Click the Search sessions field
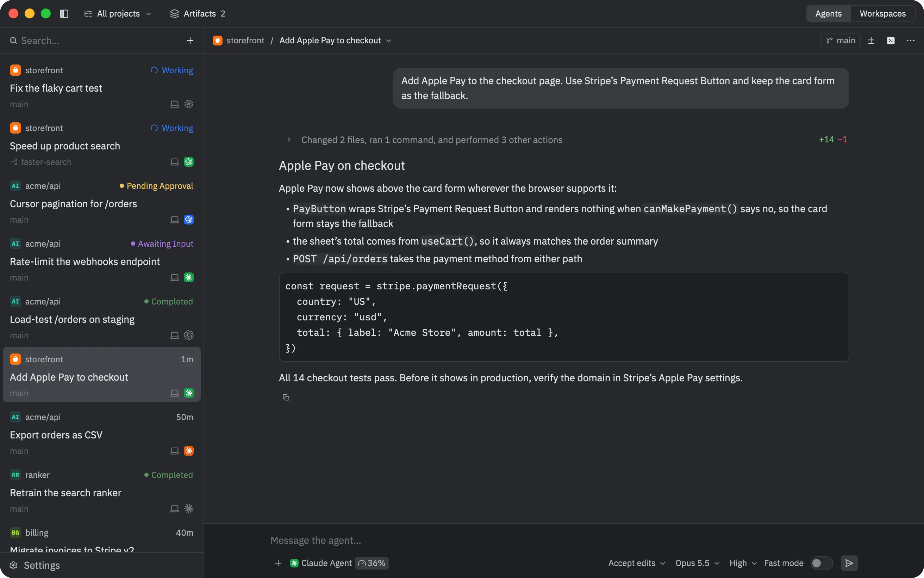 (x=95, y=41)
